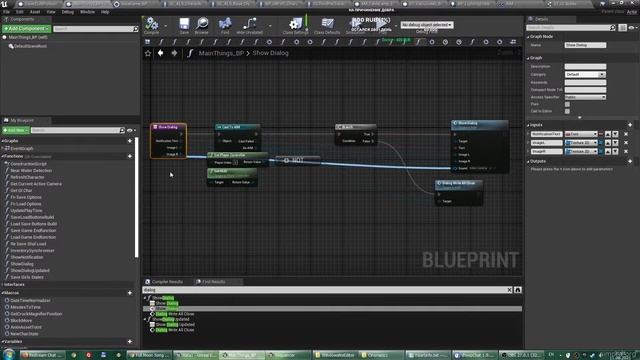Click the Save toolbar icon
This screenshot has height=360, width=640.
pos(184,24)
